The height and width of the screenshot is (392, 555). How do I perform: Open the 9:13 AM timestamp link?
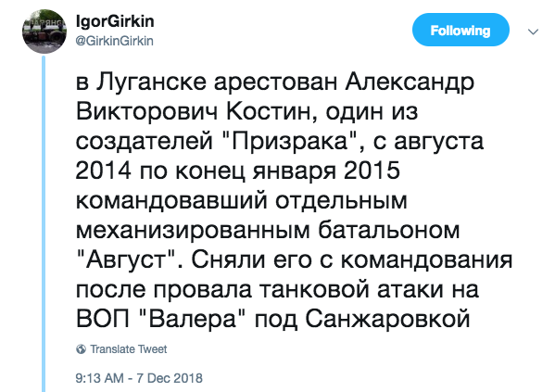pyautogui.click(x=99, y=378)
